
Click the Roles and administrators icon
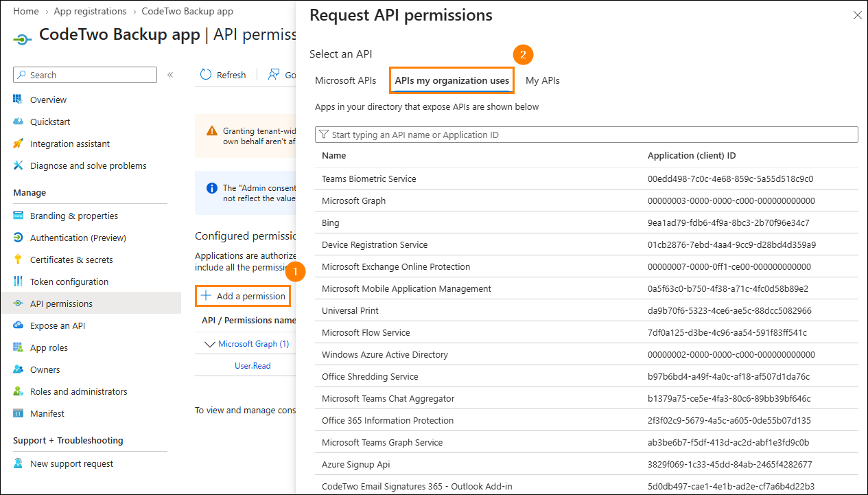tap(18, 391)
